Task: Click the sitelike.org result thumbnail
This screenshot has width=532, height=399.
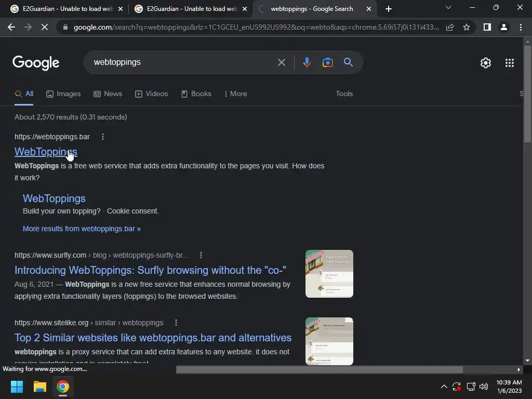Action: tap(329, 341)
